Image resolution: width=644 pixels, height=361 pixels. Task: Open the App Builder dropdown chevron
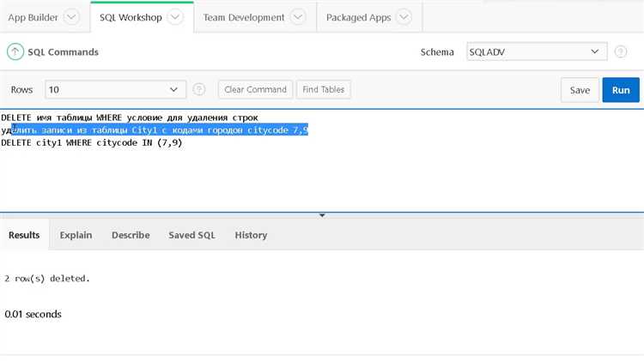tap(72, 17)
